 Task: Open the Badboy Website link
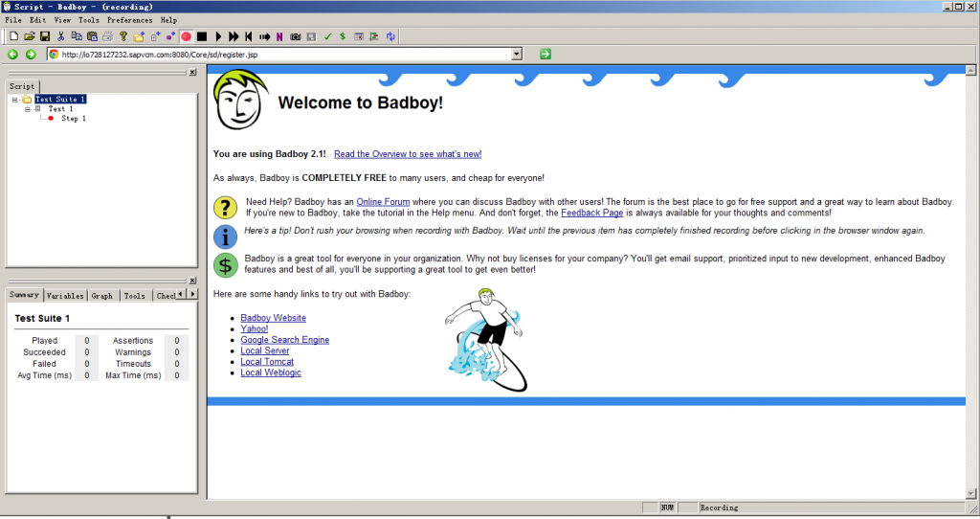click(x=273, y=318)
